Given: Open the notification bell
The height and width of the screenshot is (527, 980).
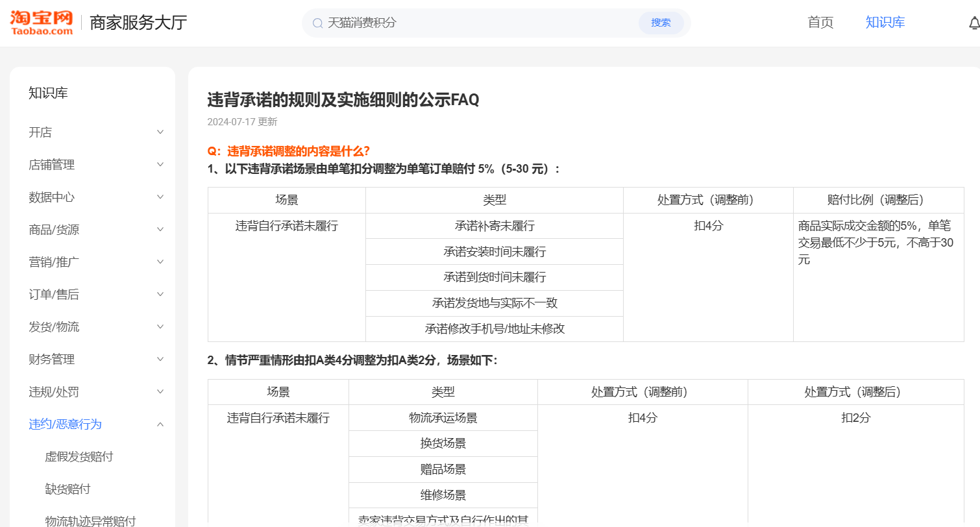Looking at the screenshot, I should tap(974, 23).
